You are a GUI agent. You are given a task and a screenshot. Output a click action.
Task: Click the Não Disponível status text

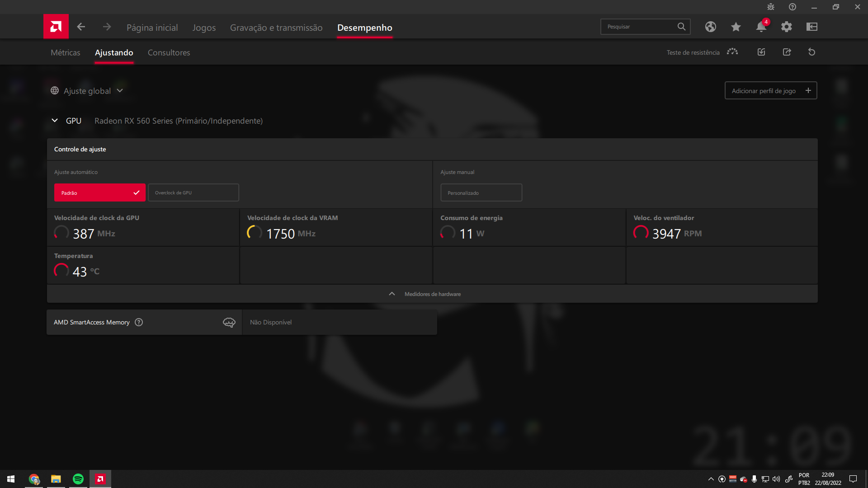(x=271, y=322)
